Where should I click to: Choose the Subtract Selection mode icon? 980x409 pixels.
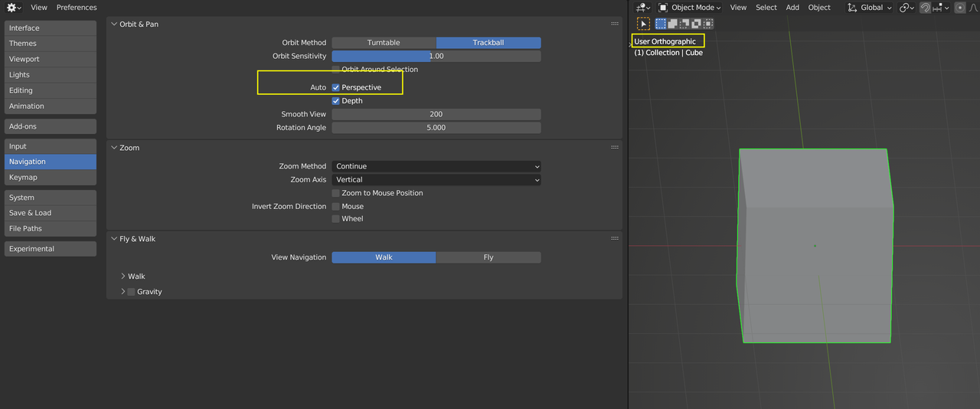(x=684, y=24)
